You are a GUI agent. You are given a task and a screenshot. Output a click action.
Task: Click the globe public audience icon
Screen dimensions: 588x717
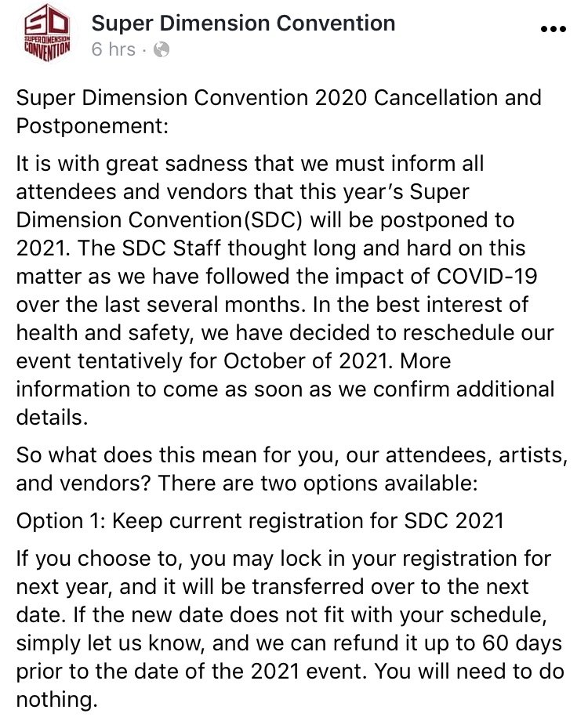161,49
